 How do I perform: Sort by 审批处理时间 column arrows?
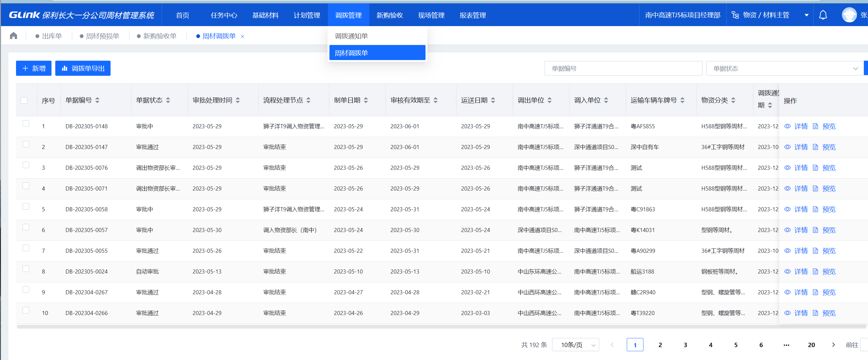click(x=238, y=100)
